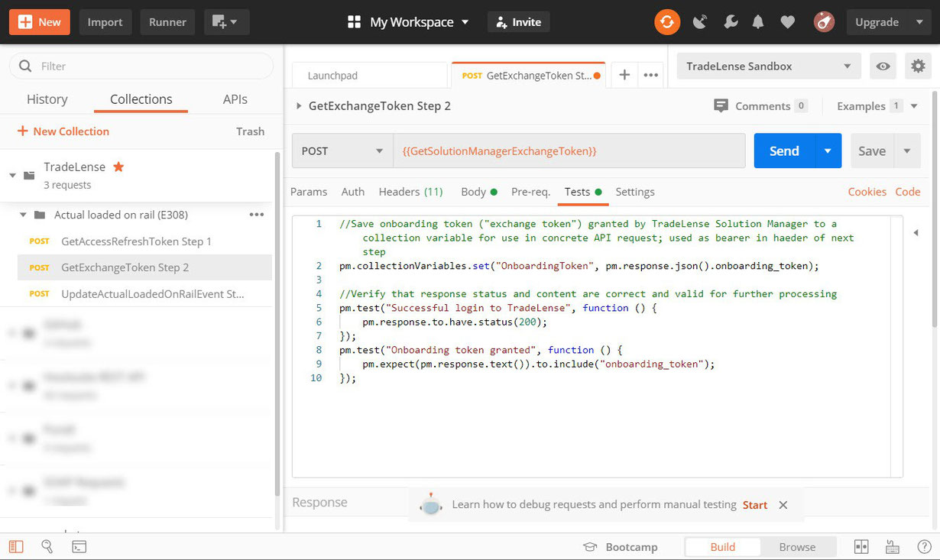Open the capture requests satellite icon
Viewport: 940px width, 560px height.
(700, 22)
